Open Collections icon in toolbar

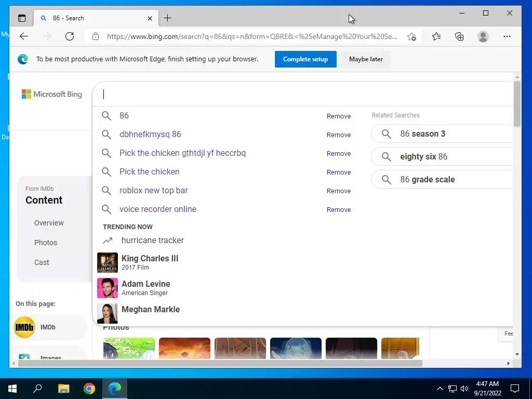click(x=459, y=36)
